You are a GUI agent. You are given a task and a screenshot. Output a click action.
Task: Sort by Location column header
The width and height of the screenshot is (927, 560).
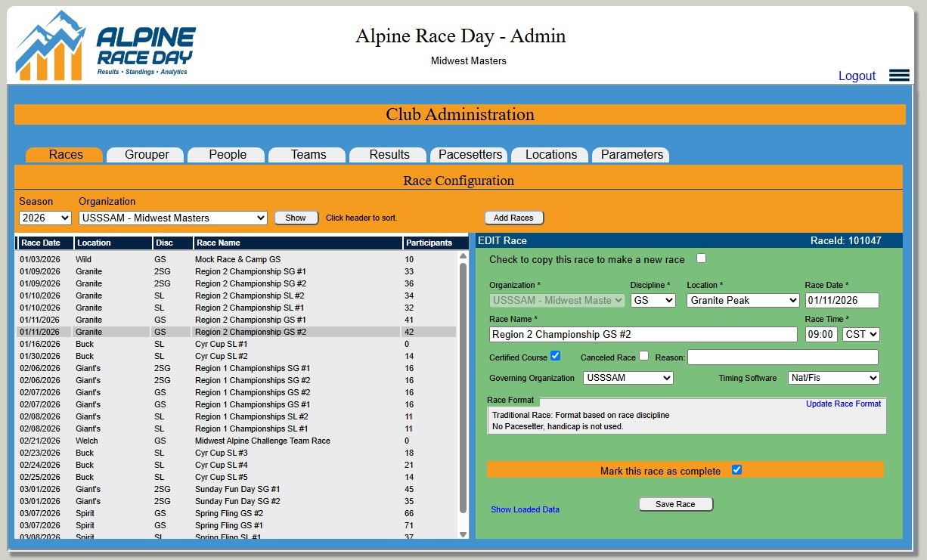113,243
